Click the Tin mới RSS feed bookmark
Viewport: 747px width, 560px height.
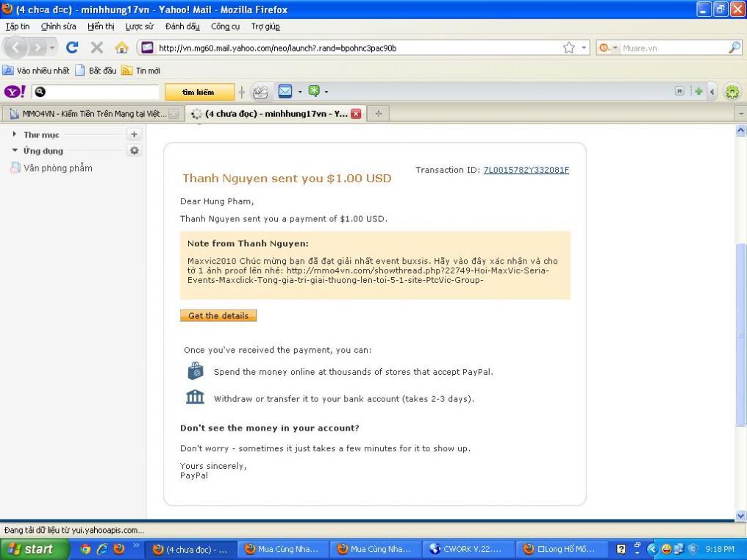click(x=140, y=71)
